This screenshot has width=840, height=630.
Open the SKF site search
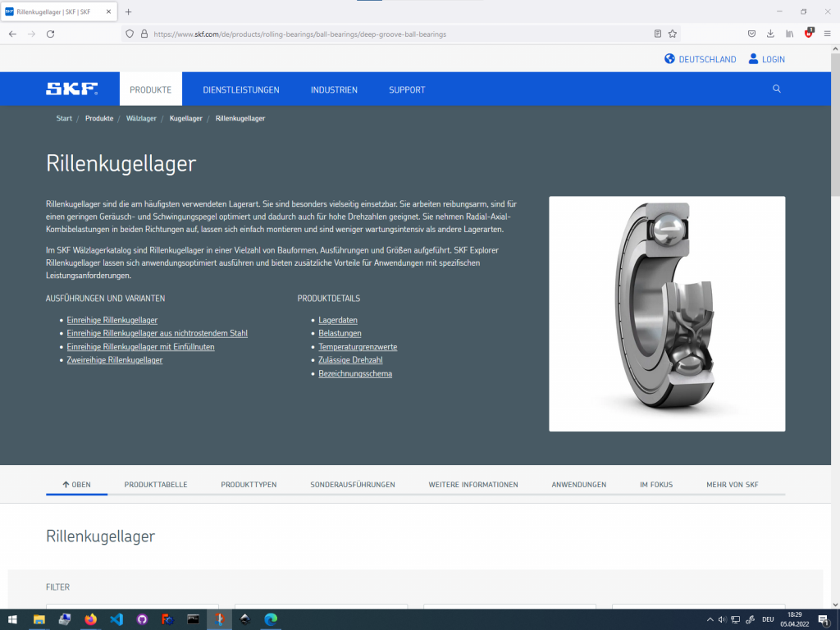pos(776,89)
